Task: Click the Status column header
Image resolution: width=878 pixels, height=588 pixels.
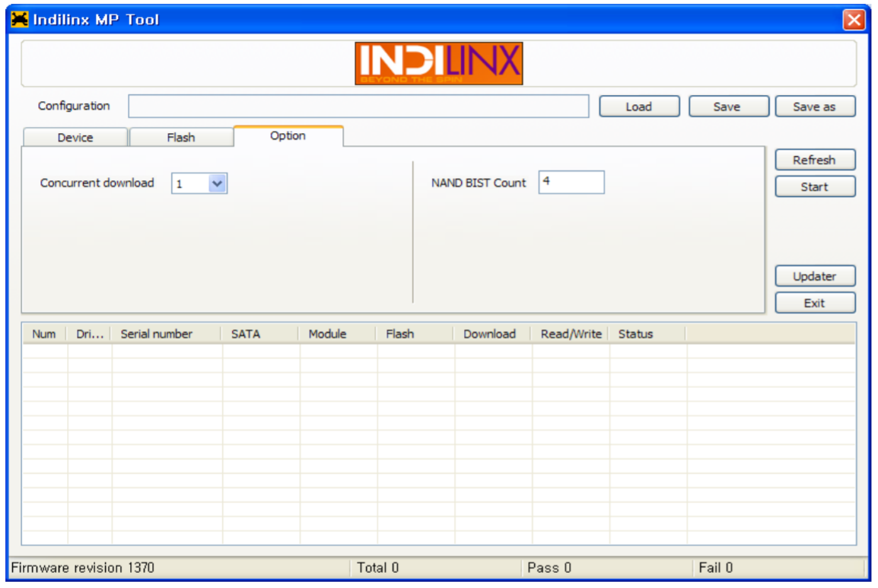Action: (x=647, y=335)
